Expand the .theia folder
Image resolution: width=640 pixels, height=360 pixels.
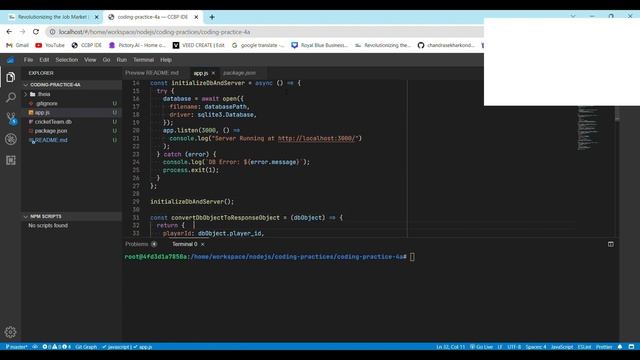click(71, 94)
